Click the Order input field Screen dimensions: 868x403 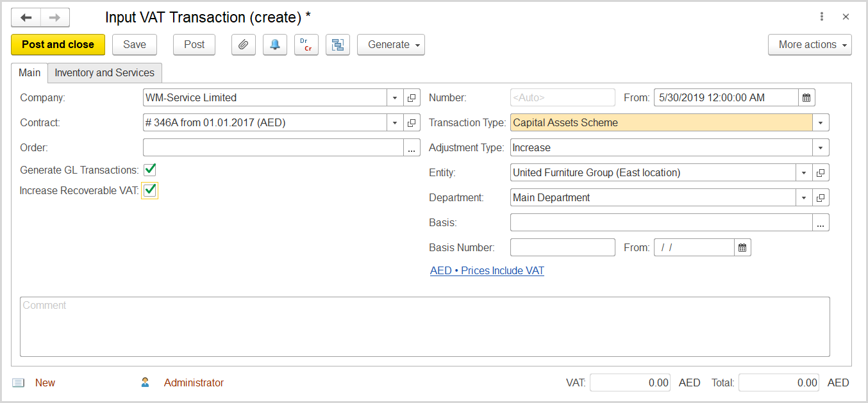[273, 148]
